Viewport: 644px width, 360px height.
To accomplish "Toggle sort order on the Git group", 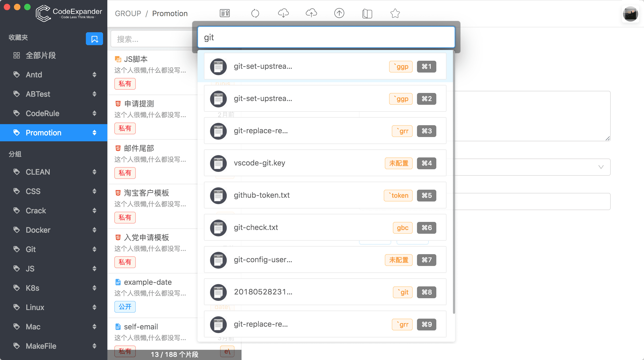I will [94, 249].
